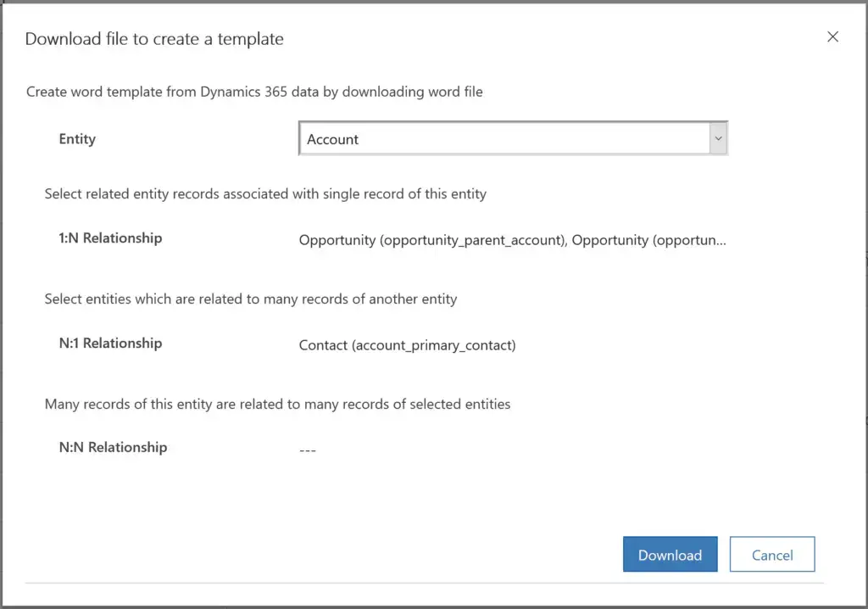Click 'Select entities which are related' description
Image resolution: width=868 pixels, height=609 pixels.
pyautogui.click(x=251, y=299)
